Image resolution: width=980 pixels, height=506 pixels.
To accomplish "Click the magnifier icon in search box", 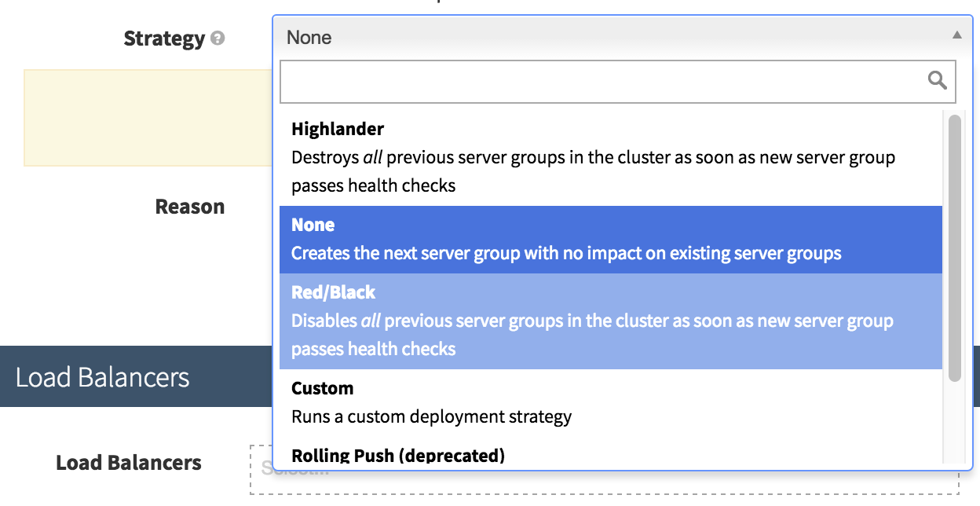I will pyautogui.click(x=937, y=80).
